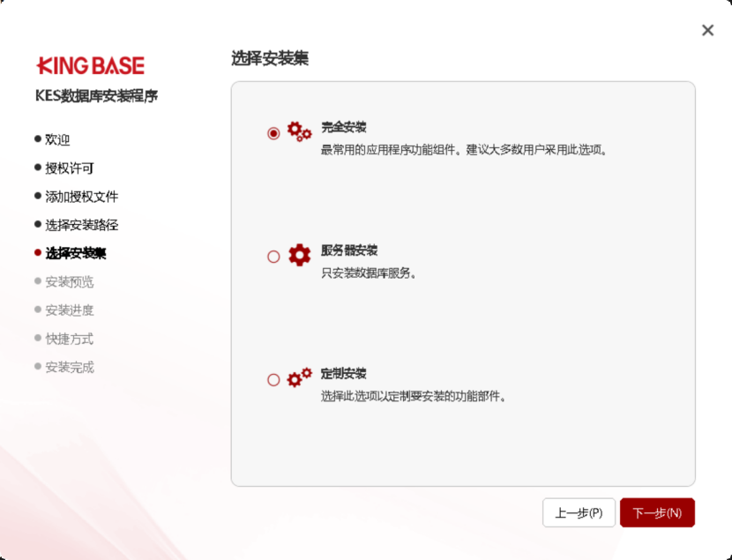Click the double-gear icon for 完全安装

click(x=300, y=132)
